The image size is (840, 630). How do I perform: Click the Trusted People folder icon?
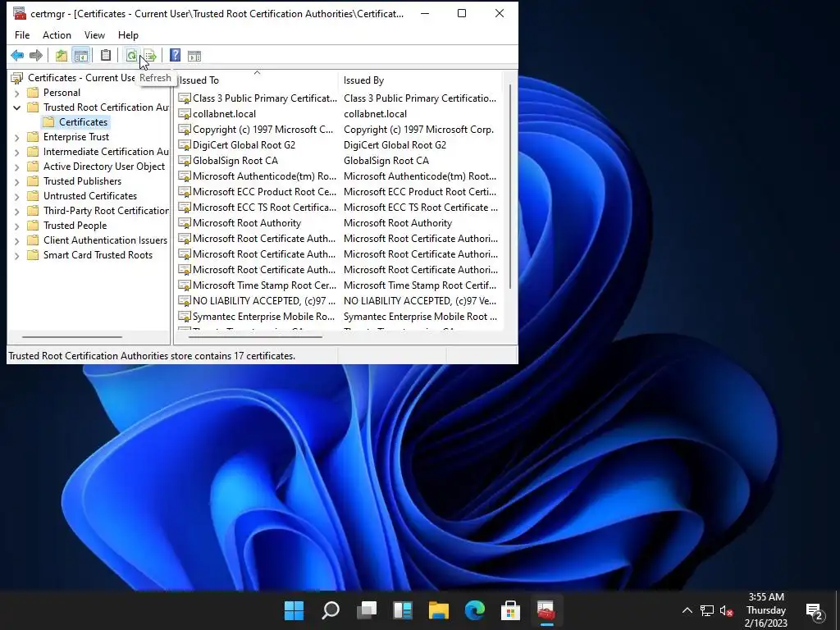click(33, 226)
